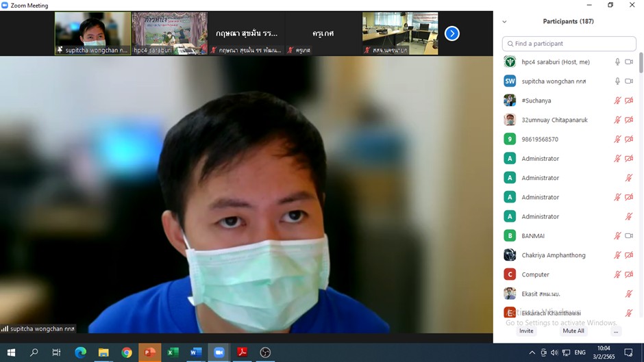This screenshot has width=644, height=362.
Task: Open the clock and date flyout
Action: (604, 352)
